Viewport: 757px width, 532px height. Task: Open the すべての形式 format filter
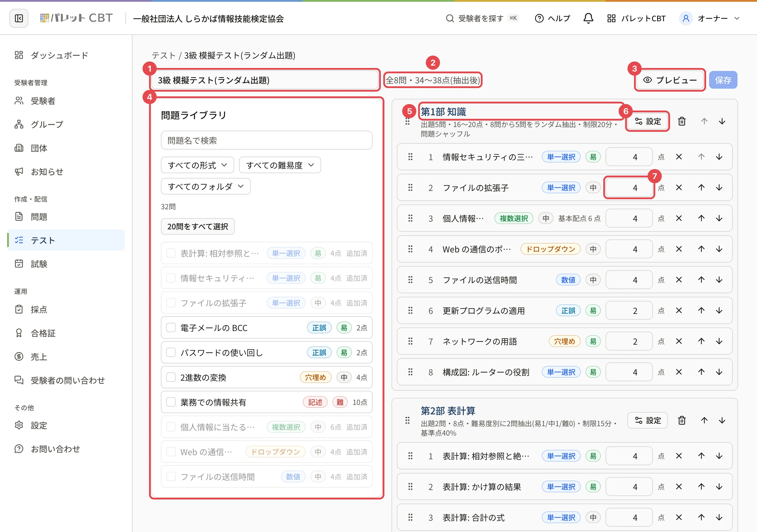(x=197, y=165)
